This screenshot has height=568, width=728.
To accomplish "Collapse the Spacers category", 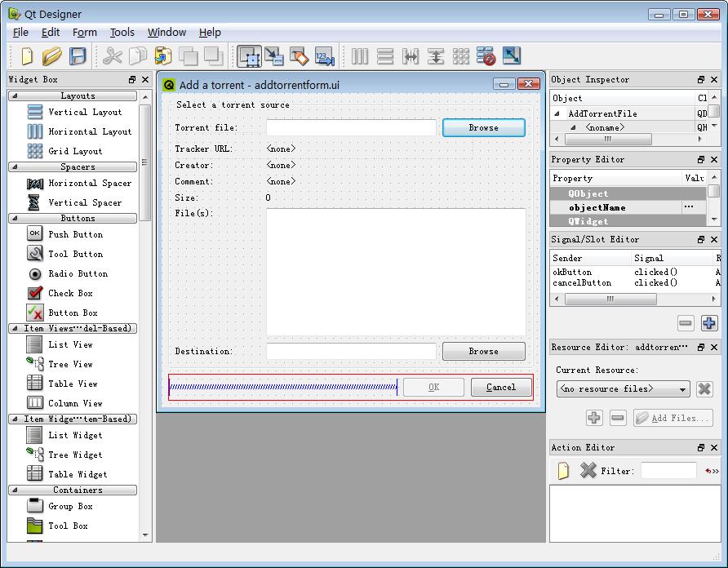I will tap(15, 166).
